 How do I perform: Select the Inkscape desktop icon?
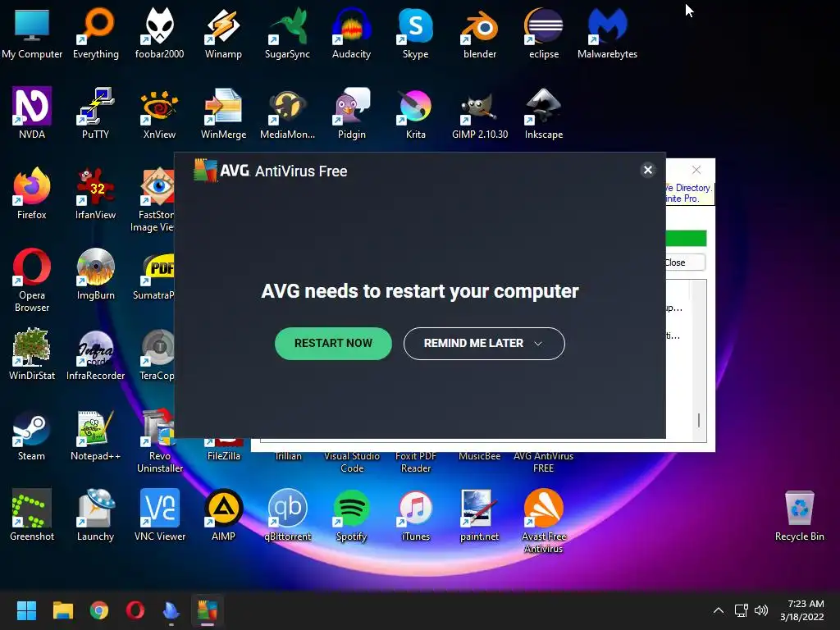(x=544, y=113)
